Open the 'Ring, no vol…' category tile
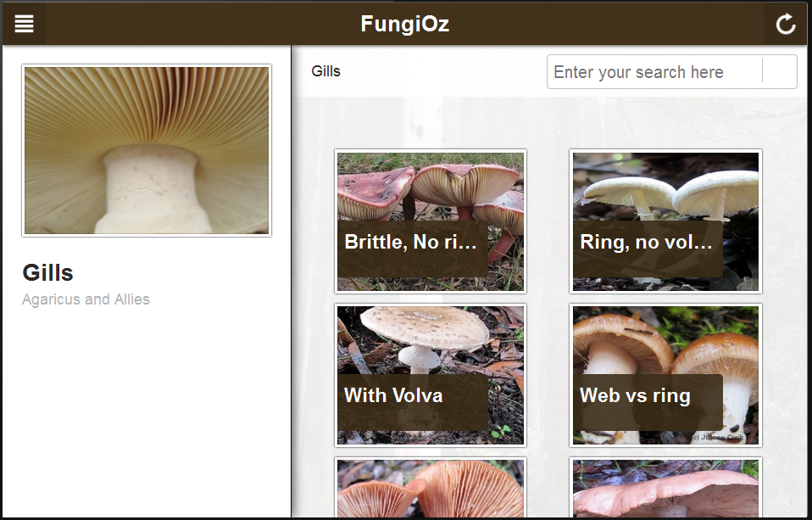Viewport: 812px width, 520px height. [665, 221]
